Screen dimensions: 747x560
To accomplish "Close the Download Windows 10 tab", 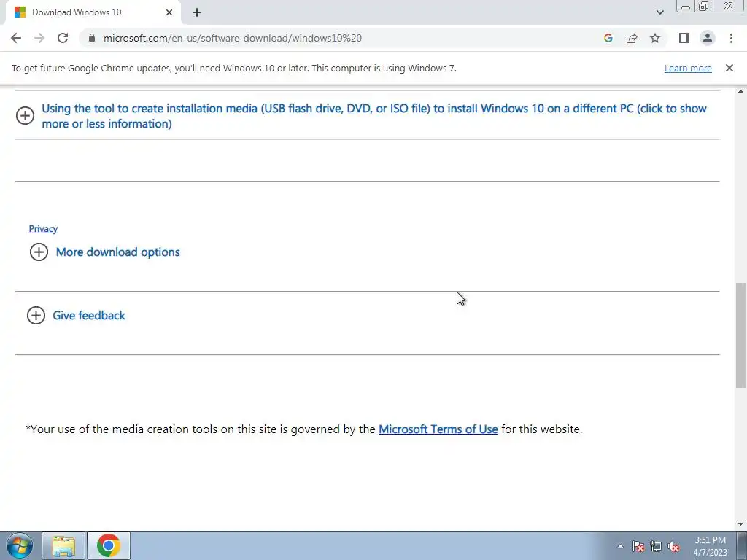I will point(169,12).
